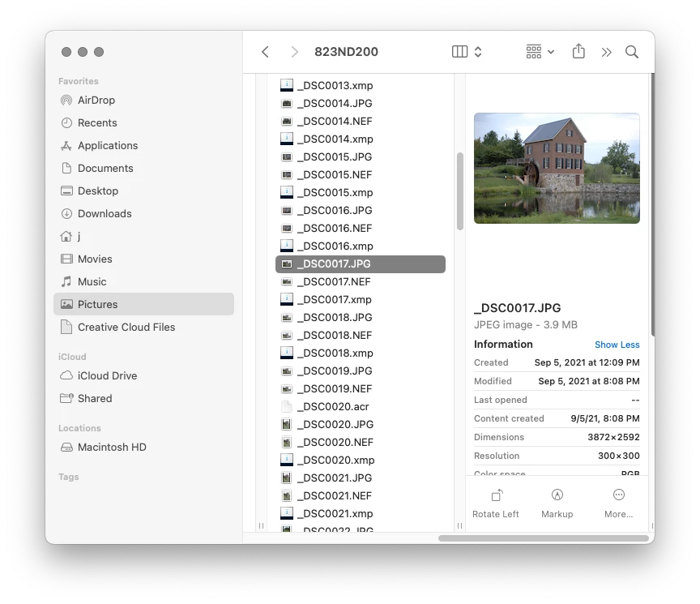This screenshot has width=700, height=604.
Task: Switch the column view icon
Action: point(459,52)
